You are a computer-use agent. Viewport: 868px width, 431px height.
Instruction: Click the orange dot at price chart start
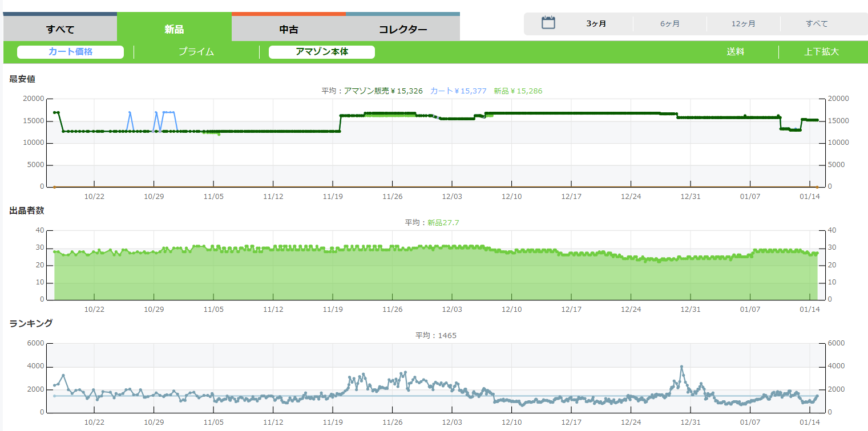54,186
